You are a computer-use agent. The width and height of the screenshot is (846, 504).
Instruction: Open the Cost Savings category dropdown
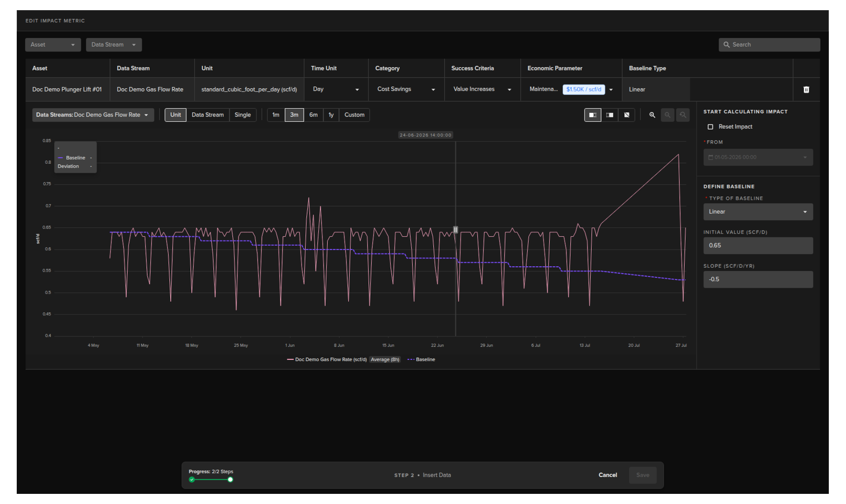(x=406, y=89)
